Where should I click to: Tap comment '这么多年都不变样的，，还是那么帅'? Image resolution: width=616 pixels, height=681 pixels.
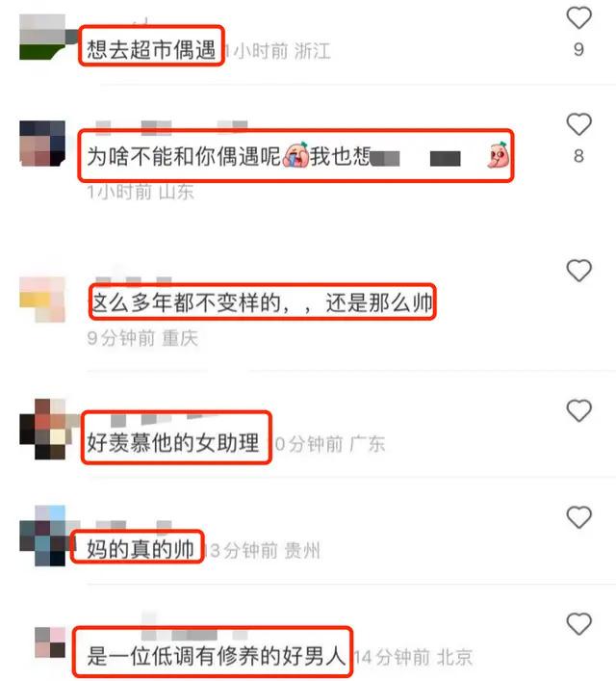click(262, 302)
